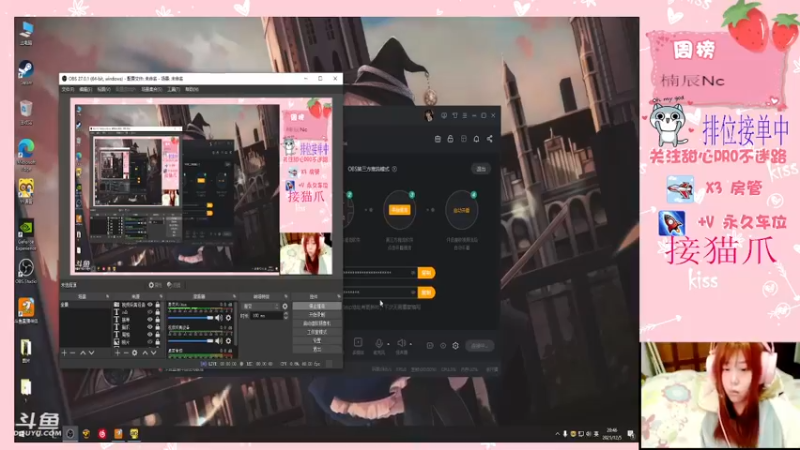Expand microphone options arrow in Douyu tool
Viewport: 800px width, 450px height.
pos(388,344)
